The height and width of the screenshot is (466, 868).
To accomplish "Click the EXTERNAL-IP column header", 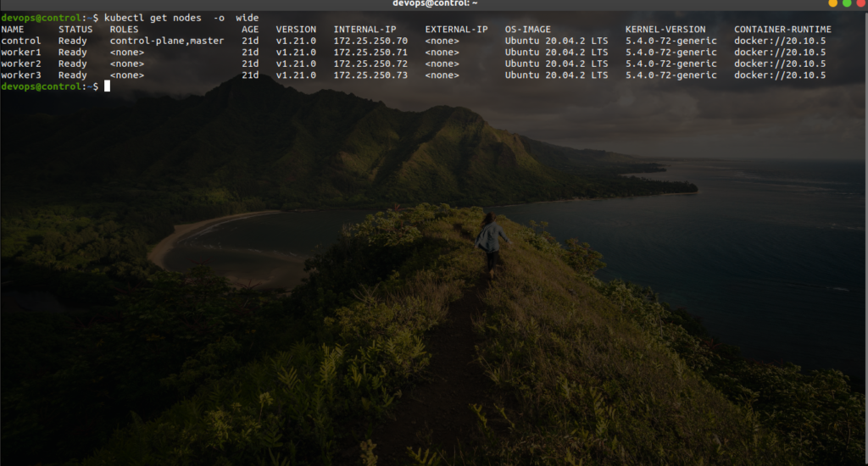I will [457, 30].
